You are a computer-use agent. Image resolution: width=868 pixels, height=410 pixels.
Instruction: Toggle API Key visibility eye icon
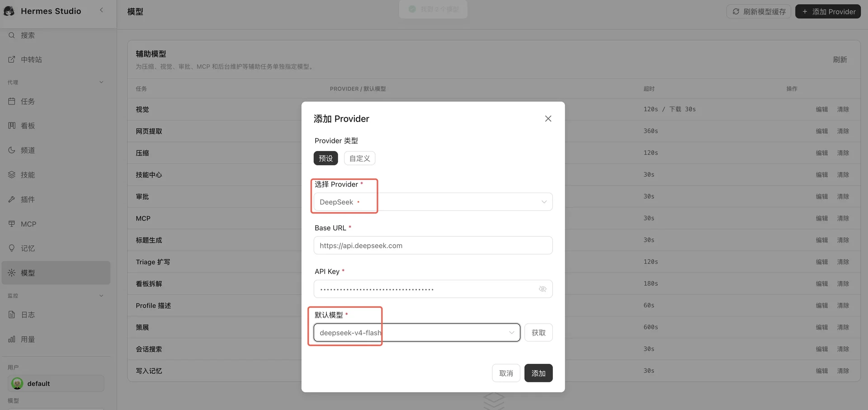coord(542,289)
